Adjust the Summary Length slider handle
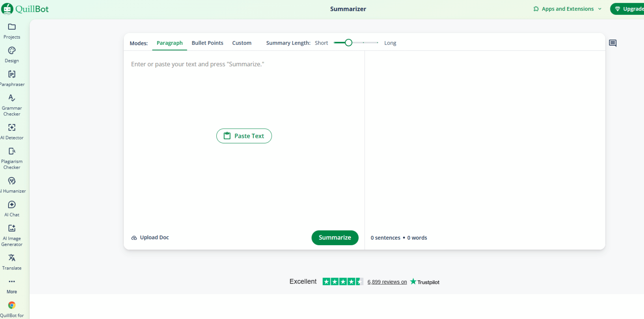This screenshot has width=644, height=319. [348, 43]
